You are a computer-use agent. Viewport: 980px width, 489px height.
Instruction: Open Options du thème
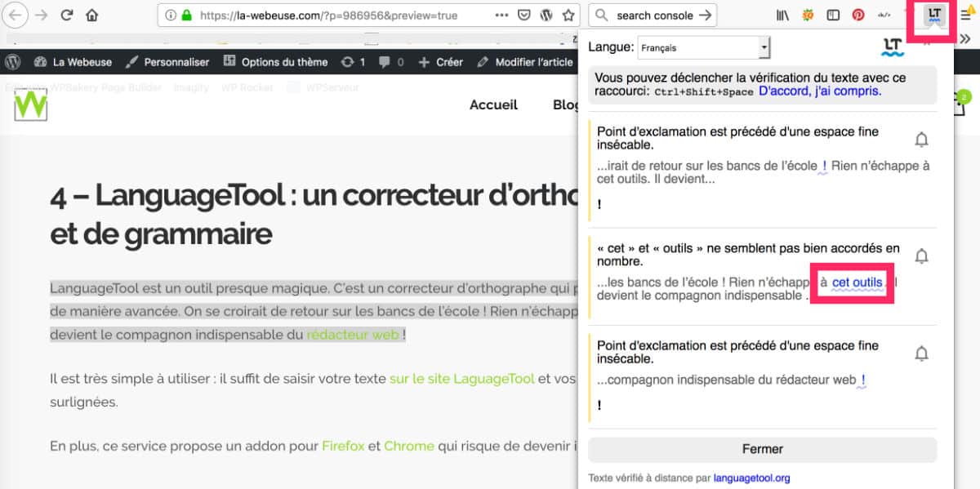275,62
